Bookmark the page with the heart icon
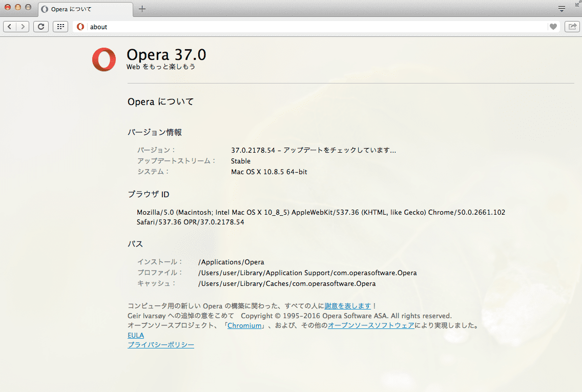 pos(553,27)
